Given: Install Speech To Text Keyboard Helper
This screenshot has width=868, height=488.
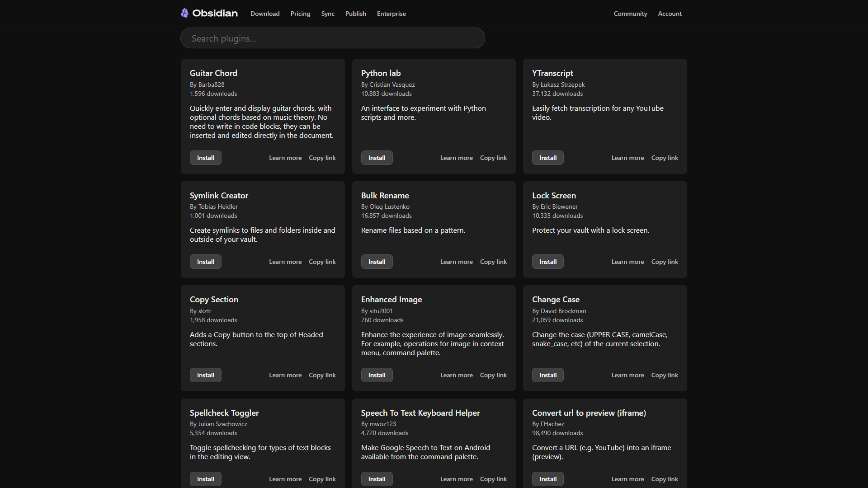Looking at the screenshot, I should 377,479.
